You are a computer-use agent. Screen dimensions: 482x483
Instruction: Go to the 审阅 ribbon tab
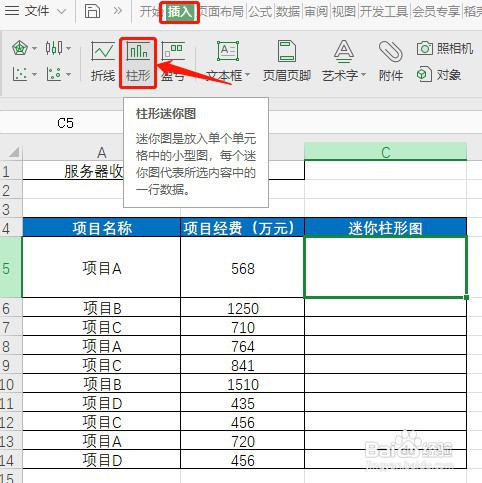point(316,12)
